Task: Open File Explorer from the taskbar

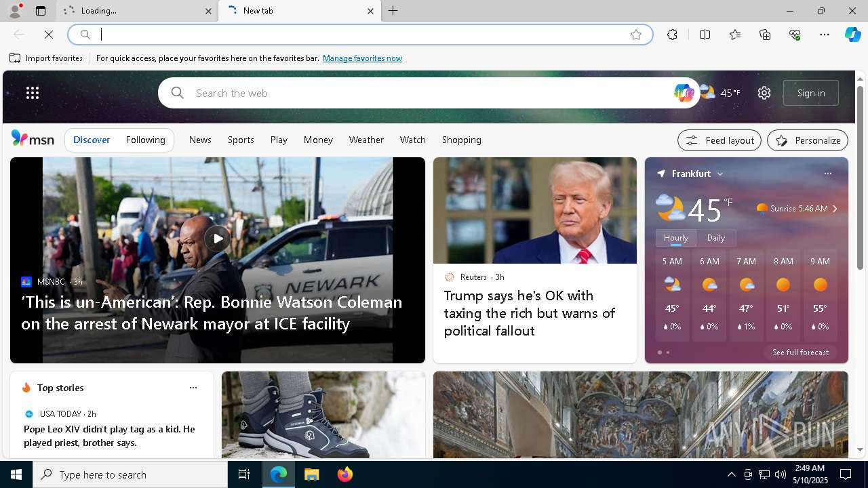Action: (x=312, y=474)
